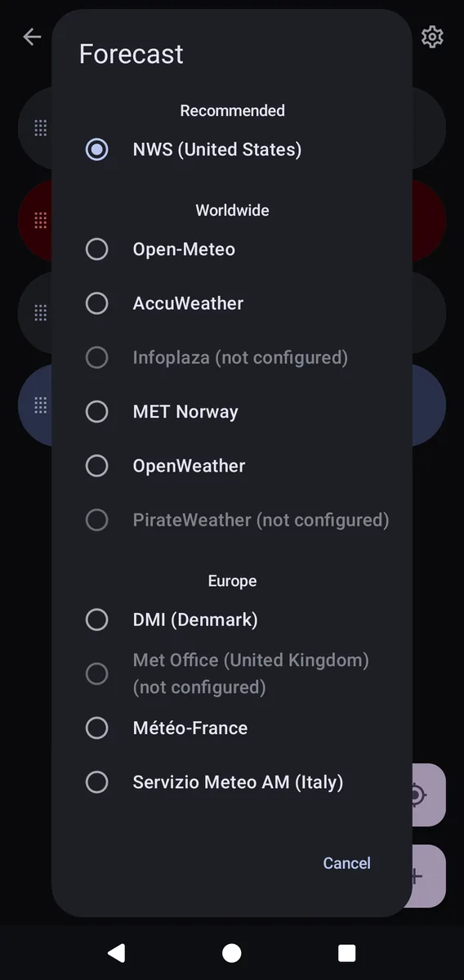The image size is (464, 980).
Task: Tap the drag handle on first card
Action: tap(41, 128)
